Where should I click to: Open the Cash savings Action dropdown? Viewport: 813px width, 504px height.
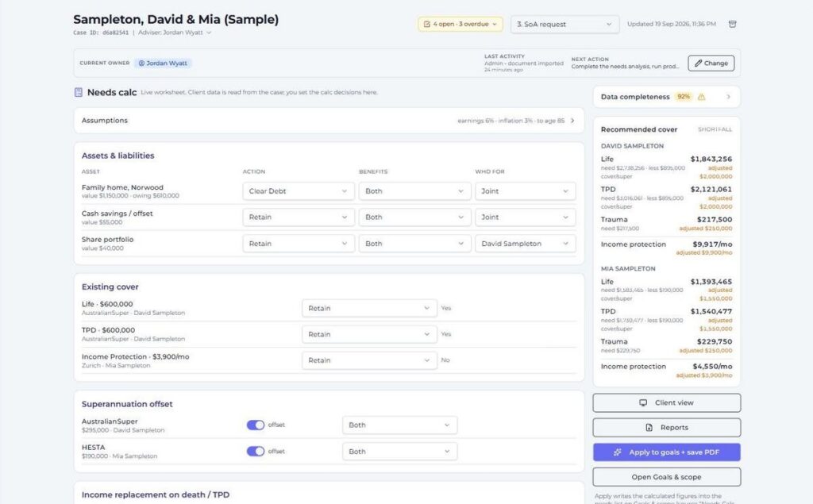pyautogui.click(x=299, y=217)
